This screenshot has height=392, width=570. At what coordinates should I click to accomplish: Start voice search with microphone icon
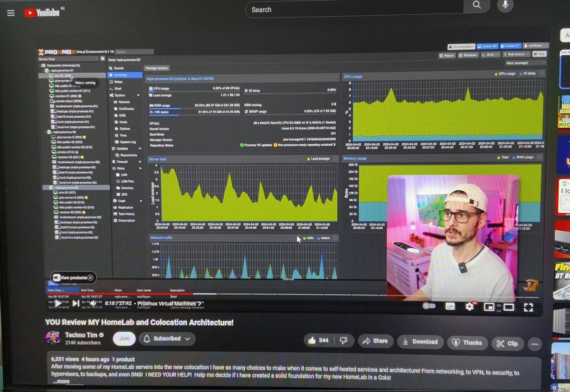pos(505,6)
